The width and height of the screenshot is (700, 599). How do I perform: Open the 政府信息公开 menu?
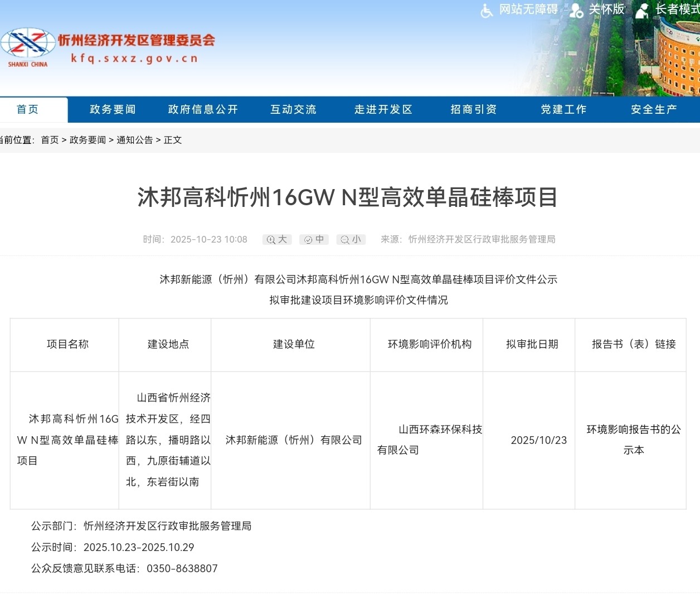[203, 109]
